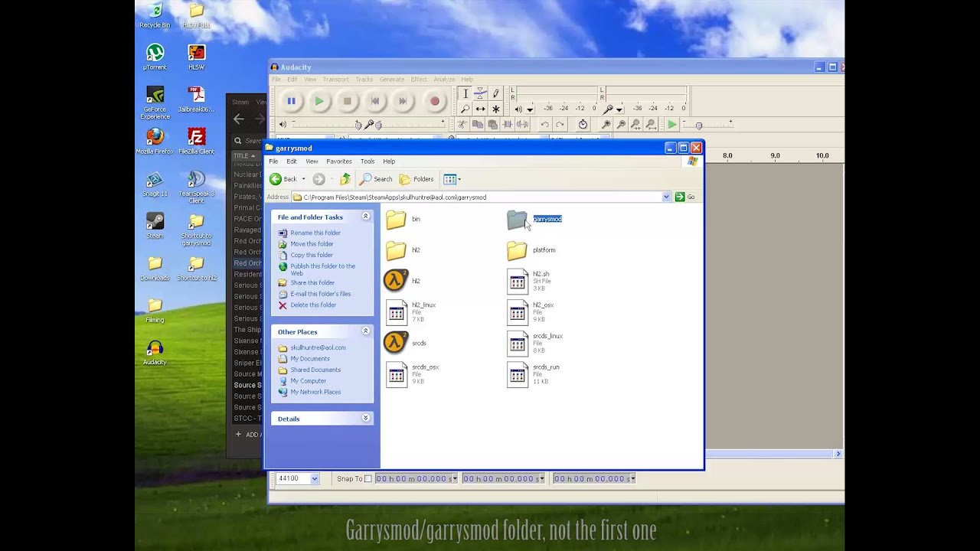Image resolution: width=980 pixels, height=551 pixels.
Task: Select the hl2.sh file
Action: pos(528,281)
